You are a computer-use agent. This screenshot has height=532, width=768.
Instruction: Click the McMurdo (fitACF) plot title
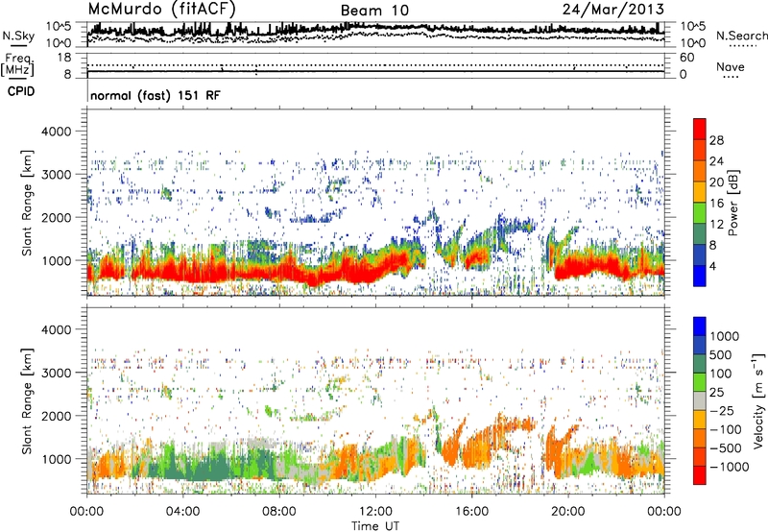click(x=161, y=9)
